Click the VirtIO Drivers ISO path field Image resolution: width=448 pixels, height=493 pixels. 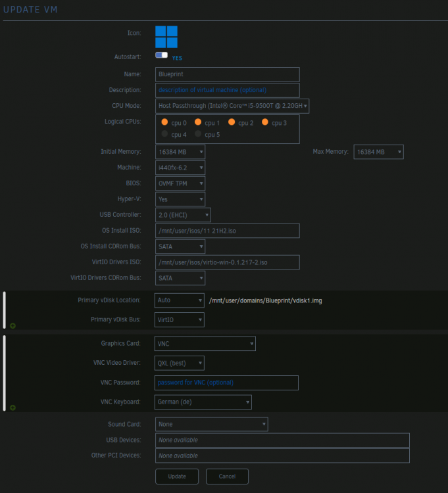point(228,262)
